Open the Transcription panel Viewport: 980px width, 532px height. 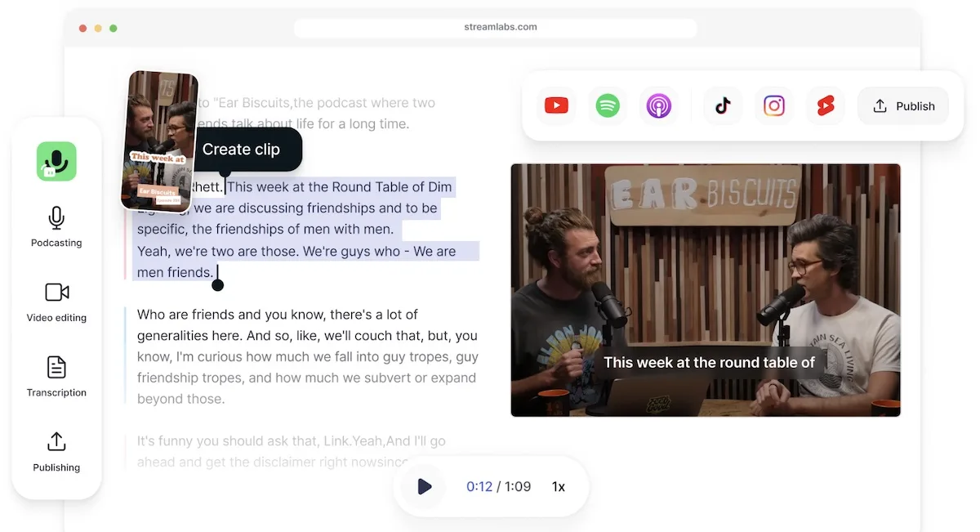[56, 376]
